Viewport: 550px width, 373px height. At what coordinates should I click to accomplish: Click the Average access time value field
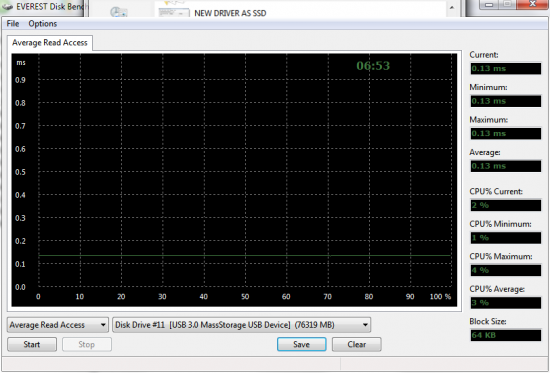click(x=505, y=166)
